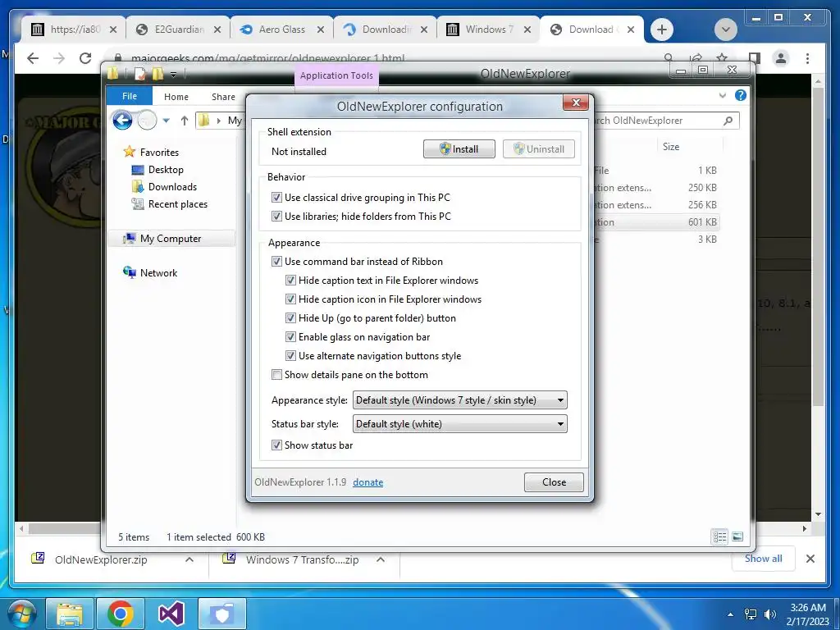This screenshot has height=630, width=840.
Task: Toggle Enable glass on navigation bar
Action: tap(290, 337)
